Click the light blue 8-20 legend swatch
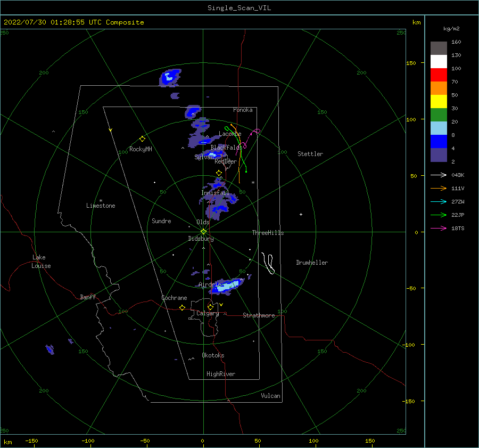The image size is (479, 448). (x=439, y=128)
